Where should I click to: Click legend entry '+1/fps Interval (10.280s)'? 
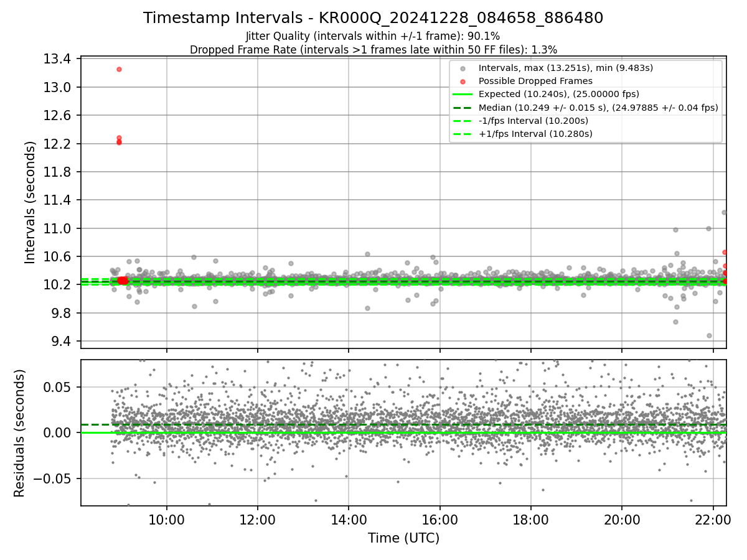click(x=535, y=134)
